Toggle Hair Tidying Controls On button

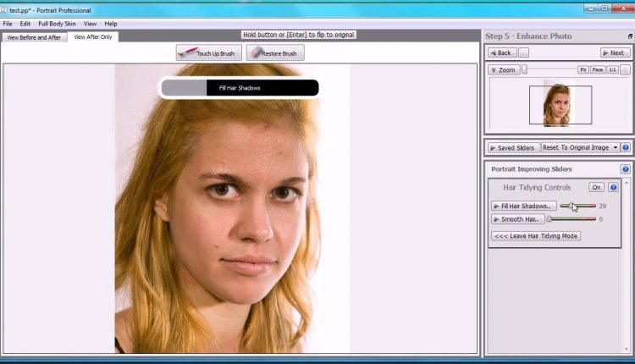point(596,187)
